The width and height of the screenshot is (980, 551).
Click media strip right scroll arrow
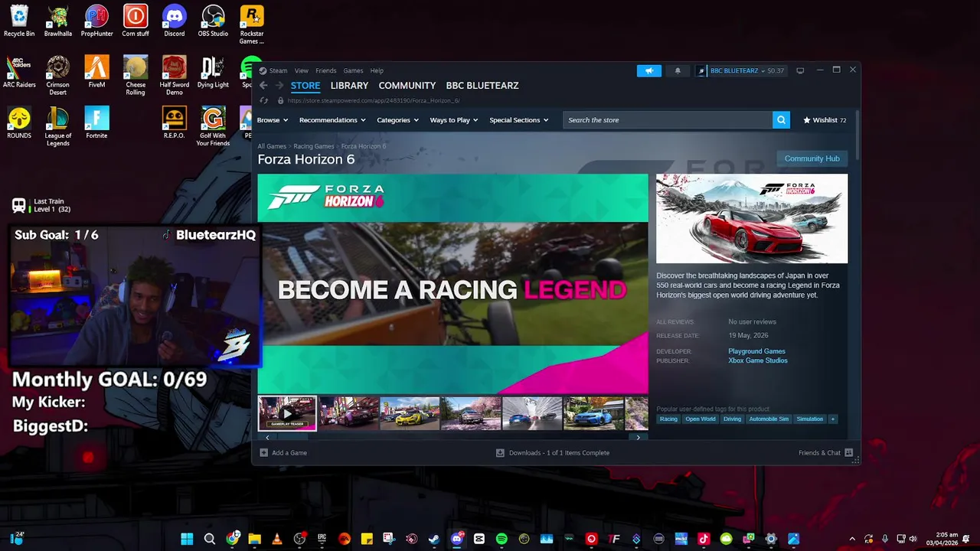[x=639, y=437]
